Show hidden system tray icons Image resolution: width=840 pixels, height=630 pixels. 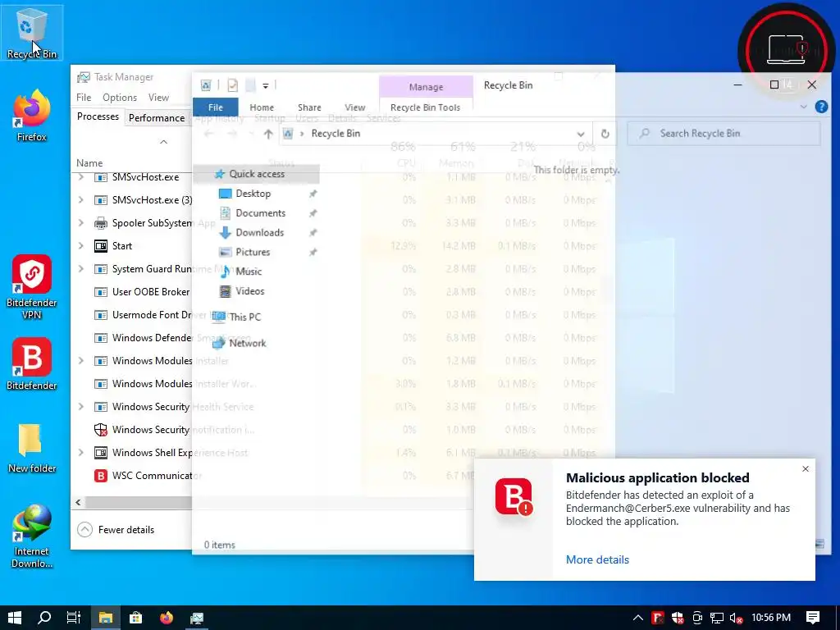[637, 618]
